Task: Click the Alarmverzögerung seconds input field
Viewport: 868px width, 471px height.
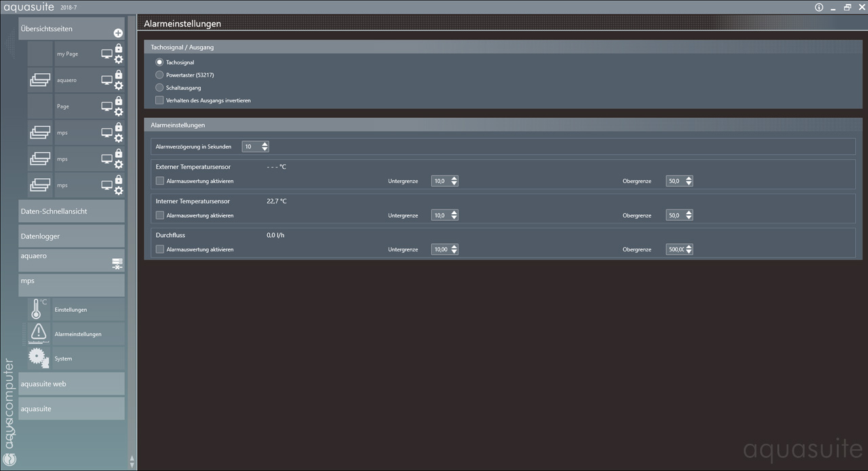Action: [251, 146]
